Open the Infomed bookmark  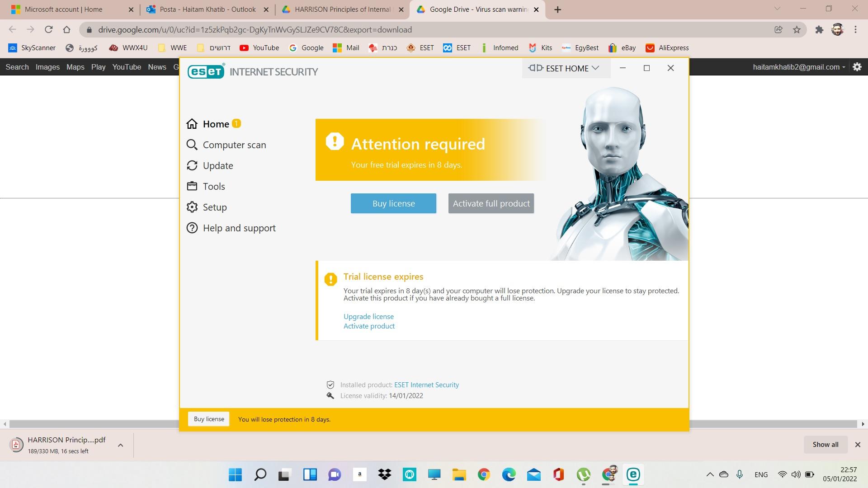pyautogui.click(x=500, y=48)
